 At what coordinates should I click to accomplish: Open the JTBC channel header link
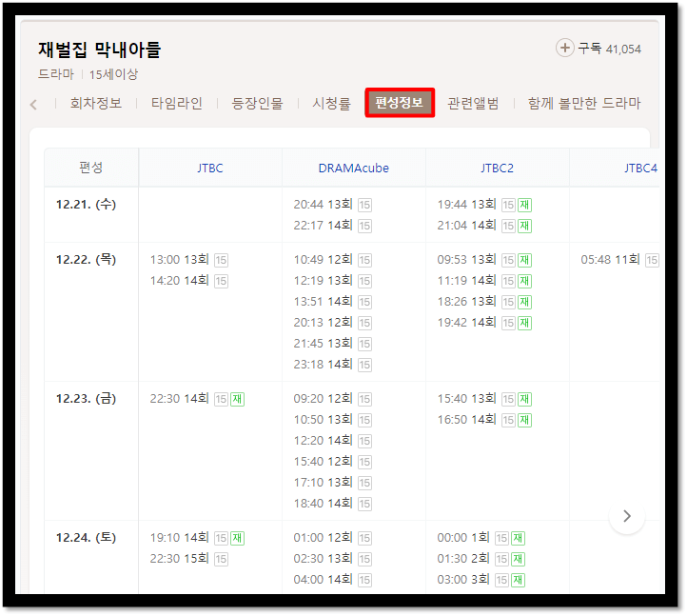210,169
